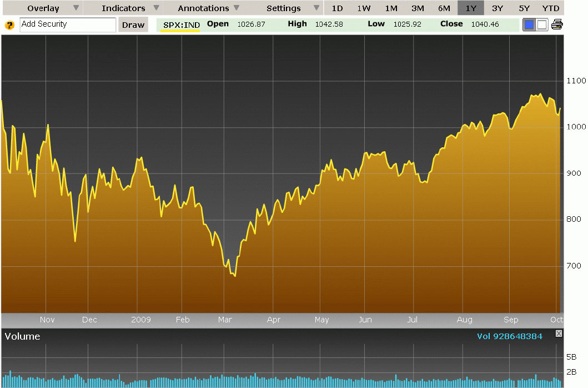Select the white chart background swatch
This screenshot has width=588, height=388.
click(x=542, y=24)
